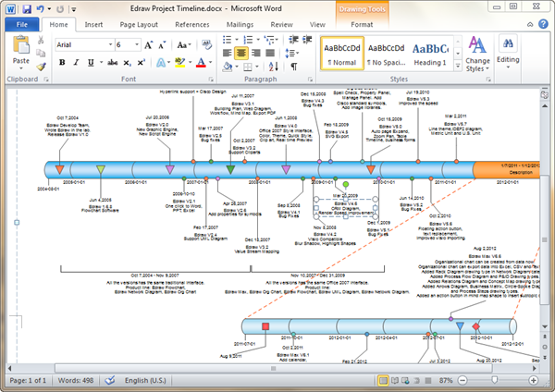The height and width of the screenshot is (392, 555).
Task: Select the orange Description timeline segment
Action: [x=511, y=169]
